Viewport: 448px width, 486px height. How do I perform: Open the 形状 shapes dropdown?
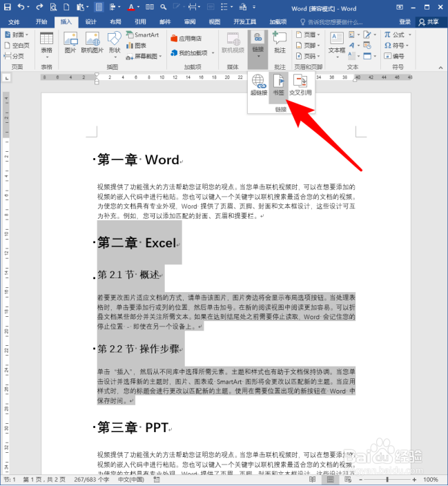pos(114,45)
